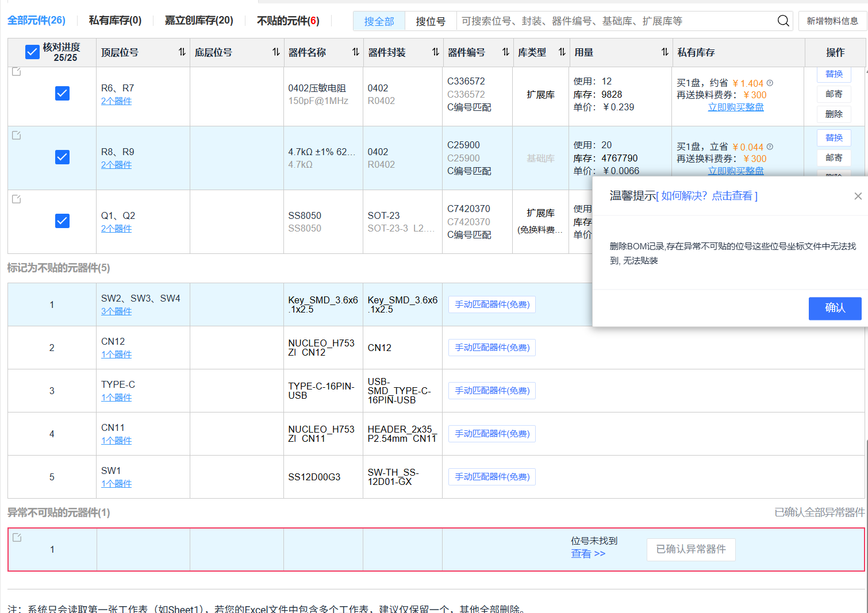
Task: Sort by 器件名称 column arrows
Action: pyautogui.click(x=355, y=52)
